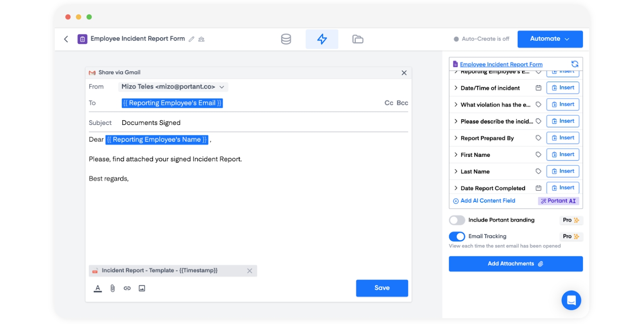Switch to the folder outputs tab

pyautogui.click(x=357, y=39)
